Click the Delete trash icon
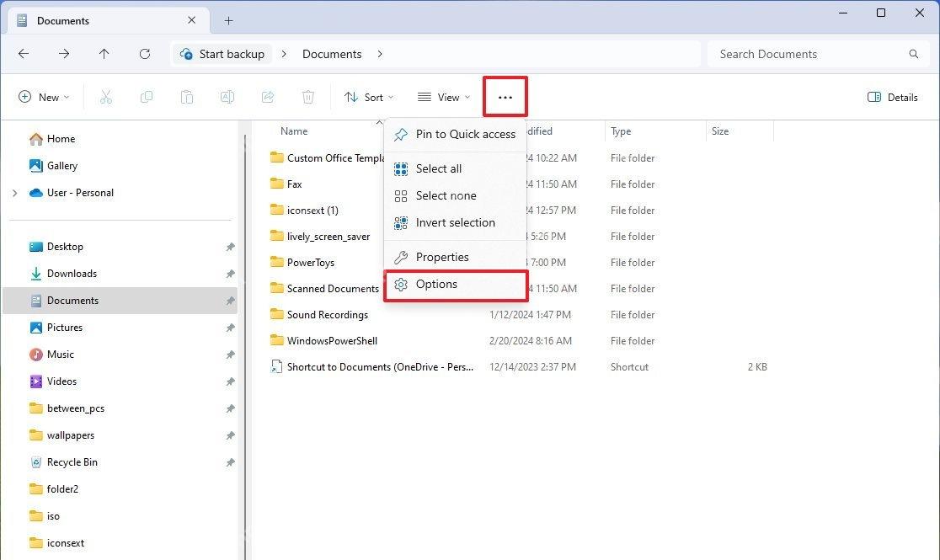940x560 pixels. (x=308, y=97)
